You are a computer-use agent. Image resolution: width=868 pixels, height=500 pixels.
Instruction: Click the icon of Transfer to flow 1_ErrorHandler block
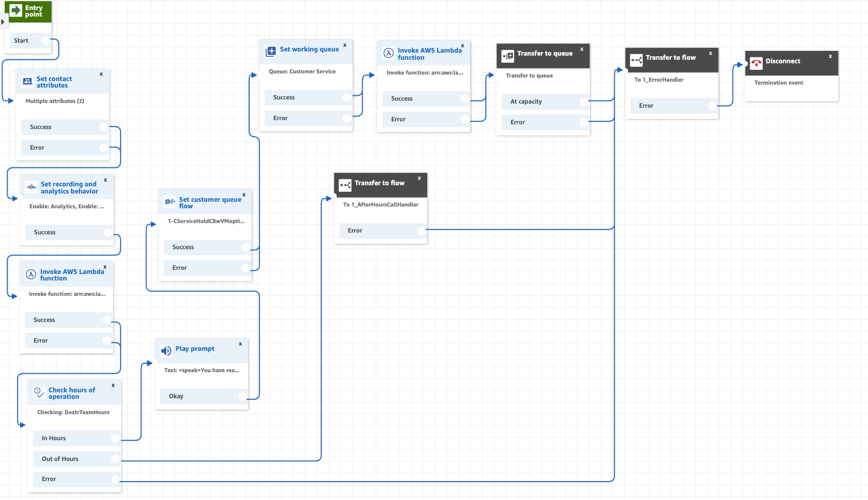click(636, 60)
